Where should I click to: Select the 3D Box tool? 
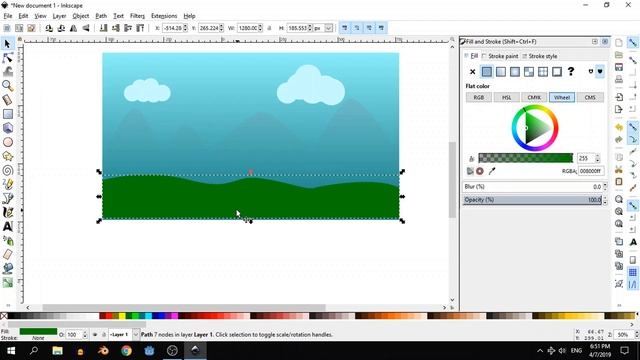click(x=7, y=128)
